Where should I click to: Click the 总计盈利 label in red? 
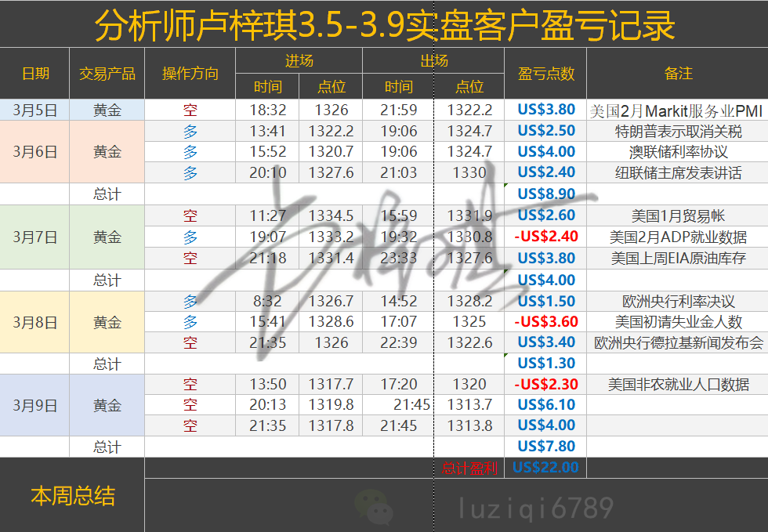469,469
